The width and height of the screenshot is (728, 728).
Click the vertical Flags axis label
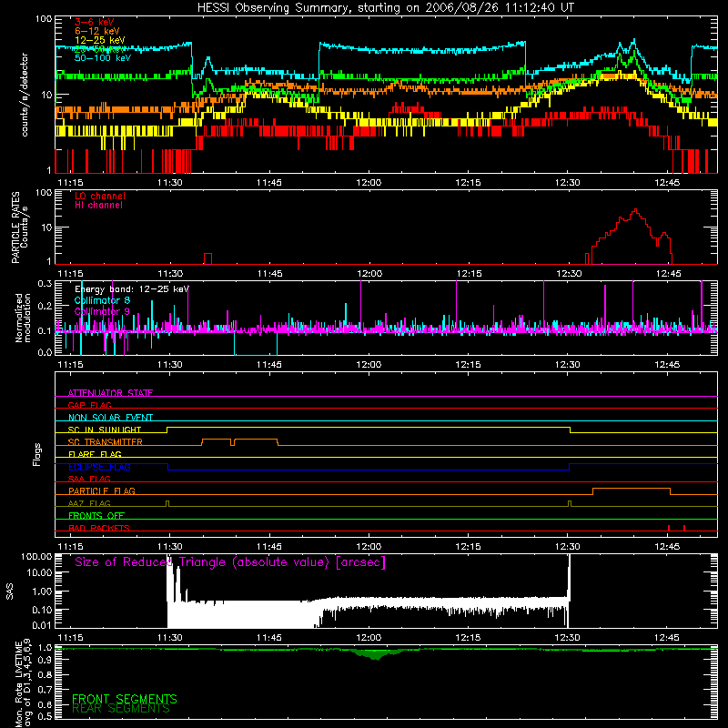point(36,454)
